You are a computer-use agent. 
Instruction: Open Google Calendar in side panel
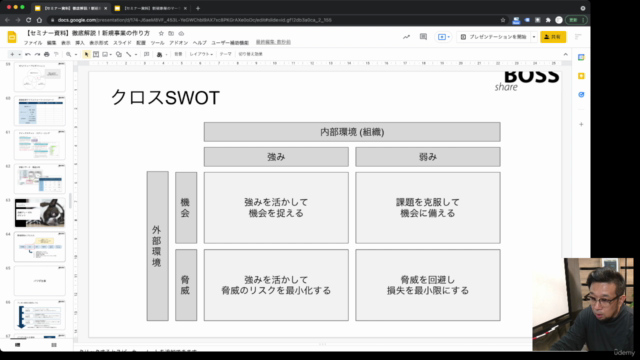(581, 58)
